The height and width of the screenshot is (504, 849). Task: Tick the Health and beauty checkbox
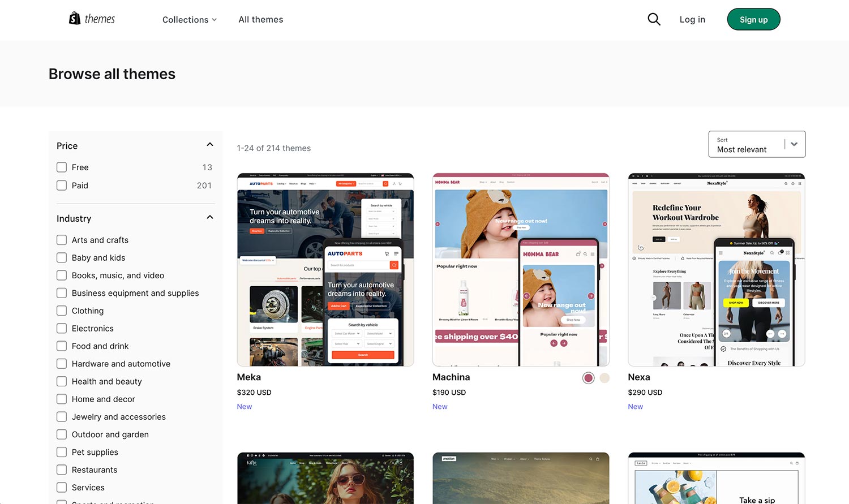[62, 381]
